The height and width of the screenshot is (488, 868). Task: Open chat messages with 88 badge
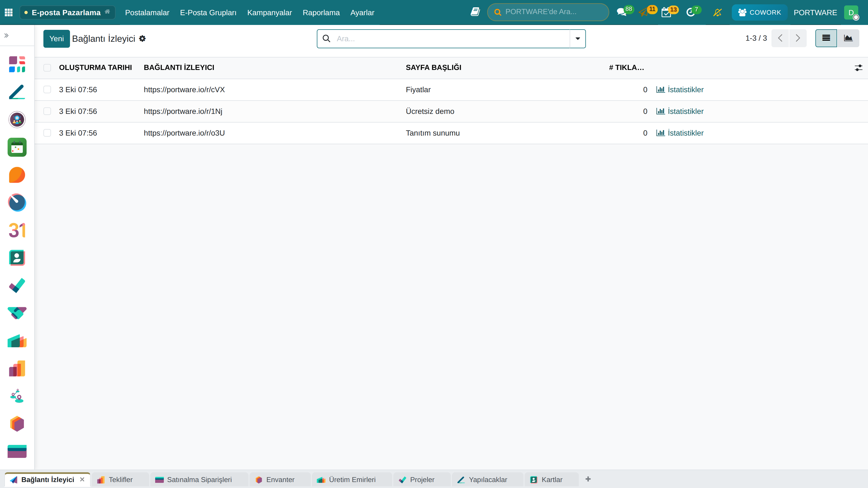(622, 12)
